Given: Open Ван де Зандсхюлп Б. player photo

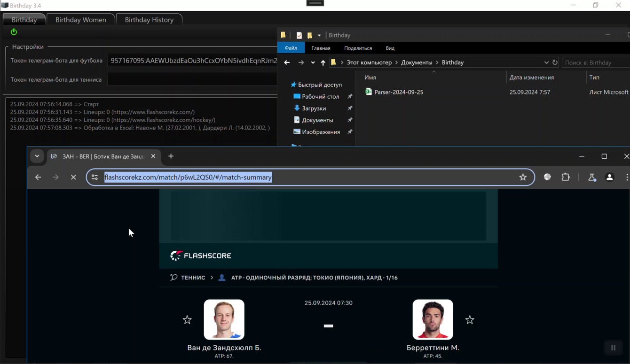Looking at the screenshot, I should pyautogui.click(x=224, y=319).
